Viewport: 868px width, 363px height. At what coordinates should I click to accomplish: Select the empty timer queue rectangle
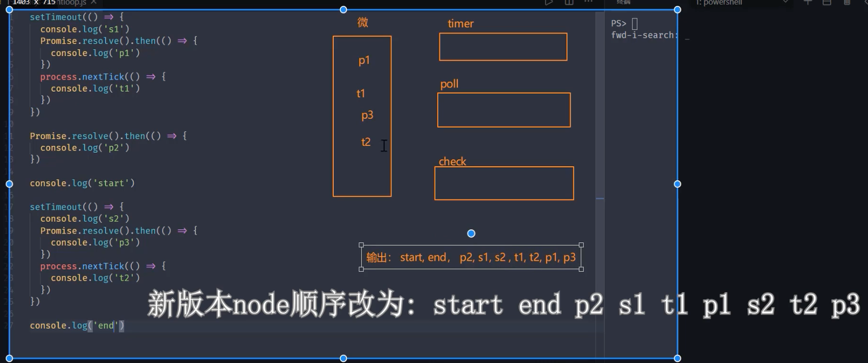(x=503, y=47)
